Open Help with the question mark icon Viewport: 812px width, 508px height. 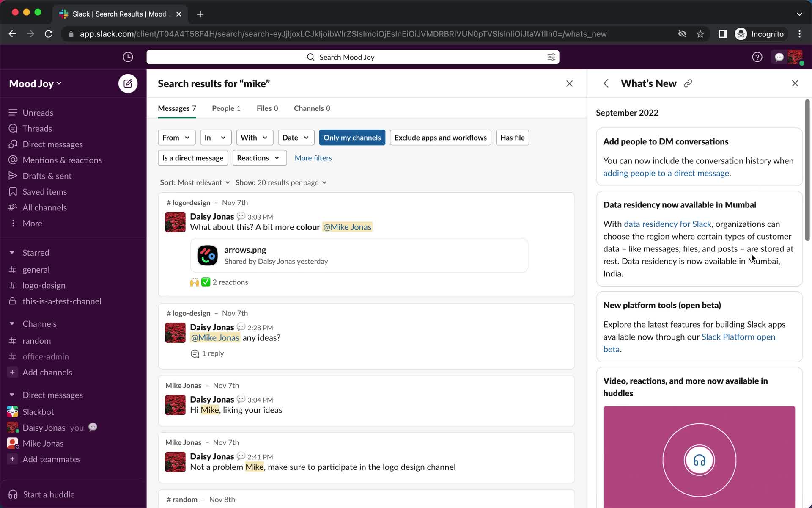coord(757,57)
